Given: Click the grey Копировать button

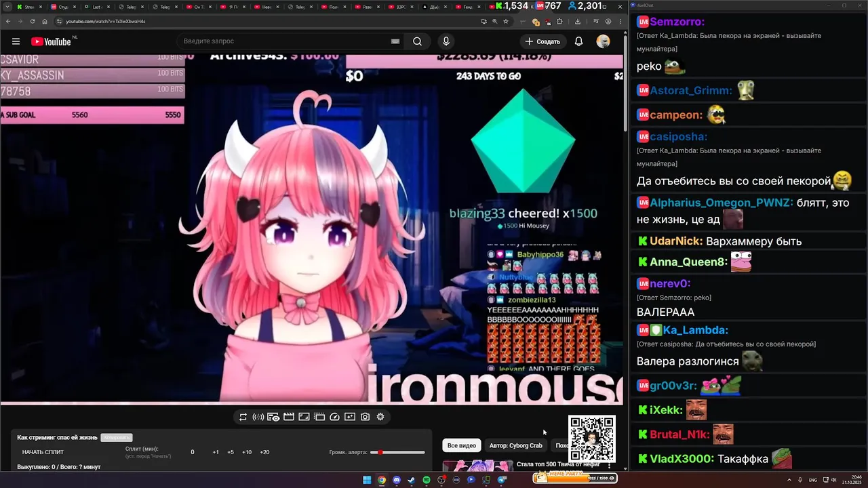Looking at the screenshot, I should coord(116,438).
